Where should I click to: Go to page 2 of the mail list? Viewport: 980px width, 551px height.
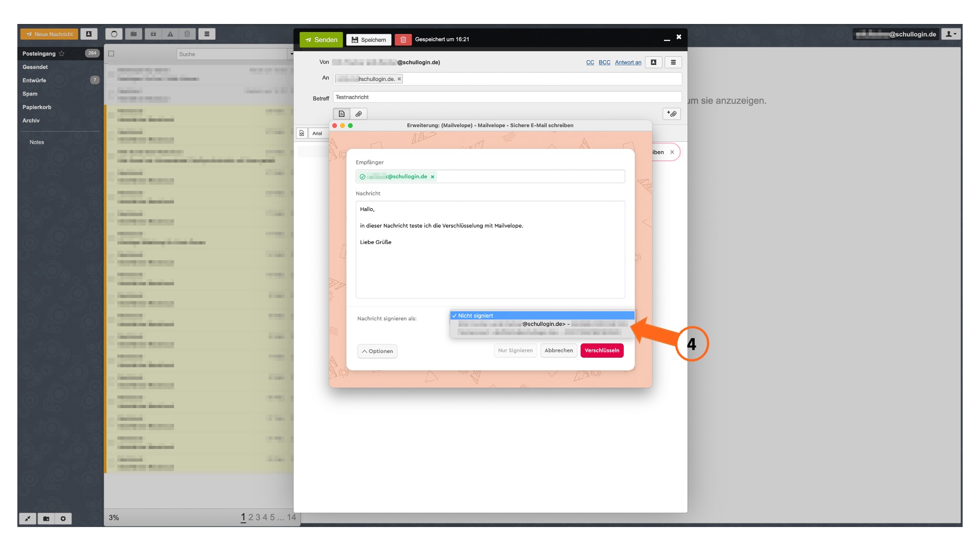251,517
